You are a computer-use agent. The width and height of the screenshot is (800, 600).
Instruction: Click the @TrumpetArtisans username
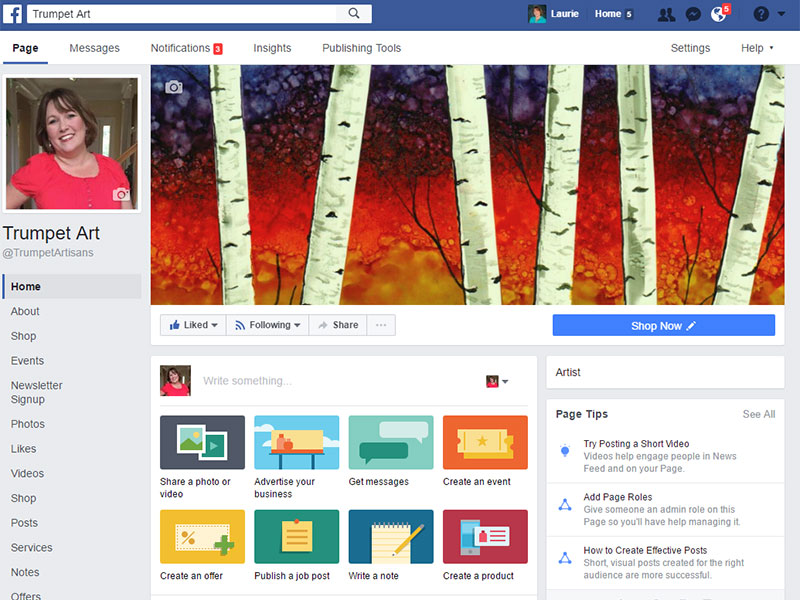pos(48,253)
